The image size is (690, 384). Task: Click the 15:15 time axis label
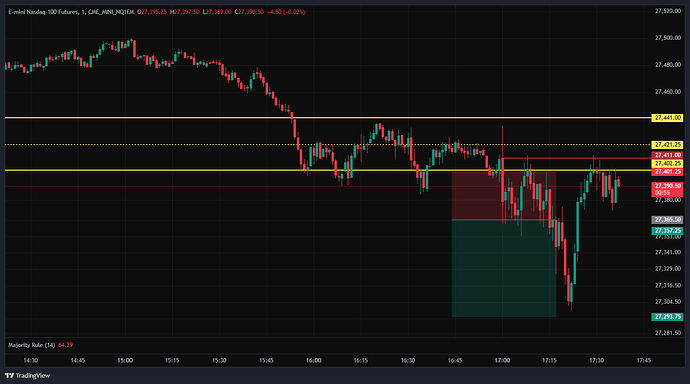(172, 361)
